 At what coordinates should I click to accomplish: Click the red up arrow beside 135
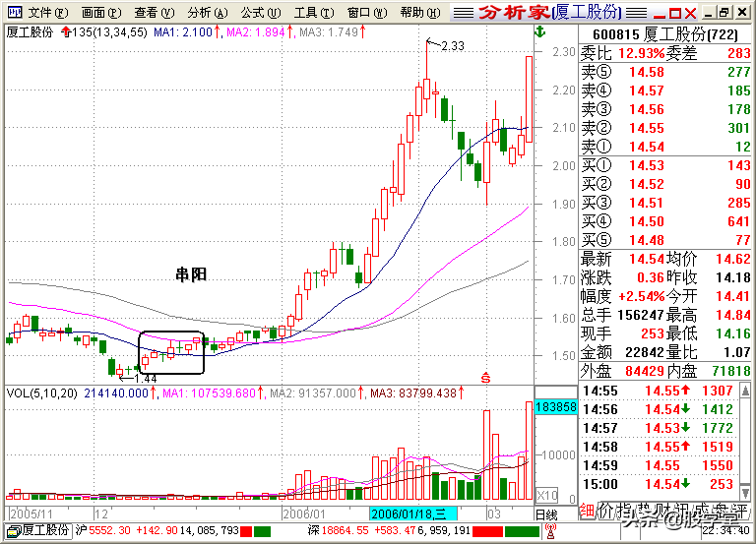[x=67, y=32]
